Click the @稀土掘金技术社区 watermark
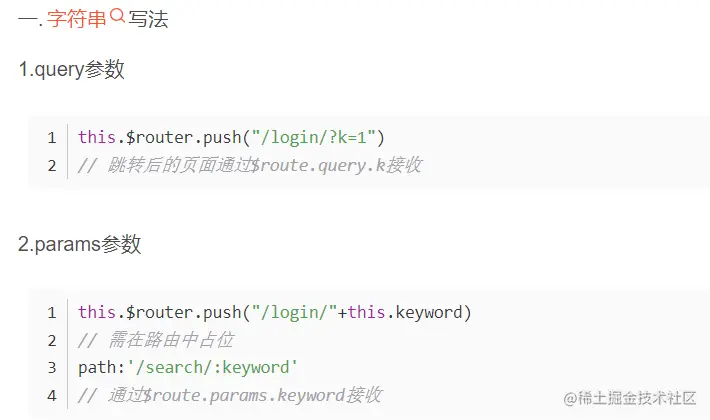 tap(629, 398)
